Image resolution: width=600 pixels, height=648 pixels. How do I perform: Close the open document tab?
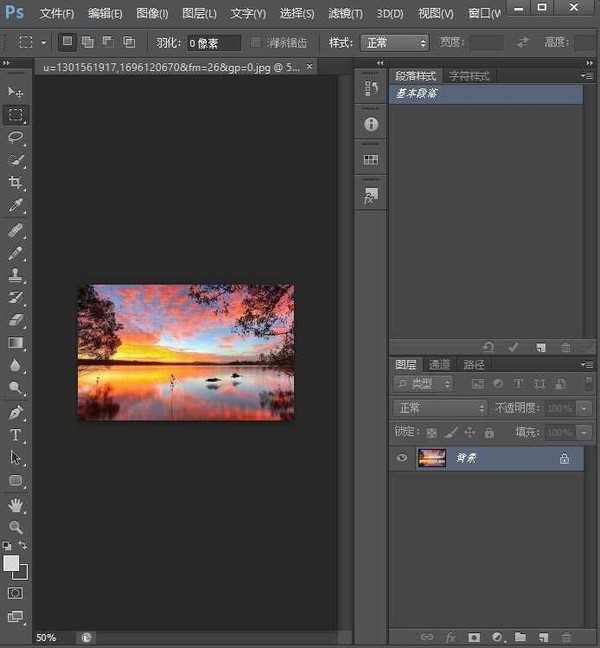pos(308,67)
